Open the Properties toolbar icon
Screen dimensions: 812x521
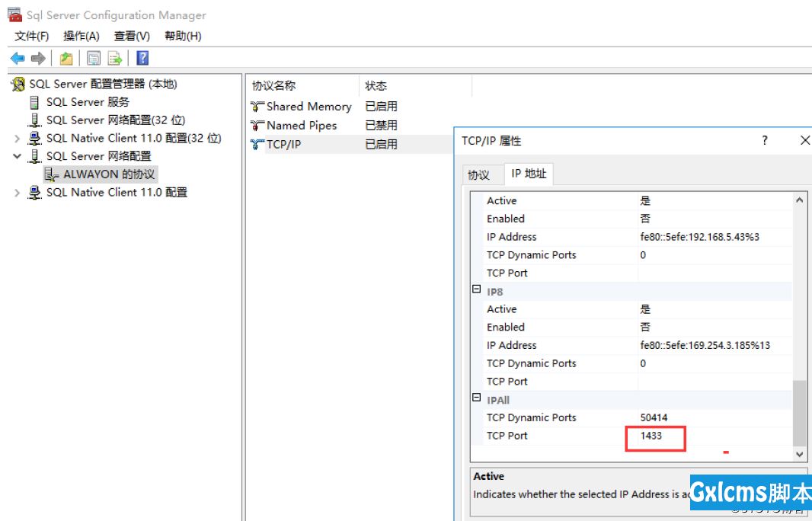coord(94,58)
